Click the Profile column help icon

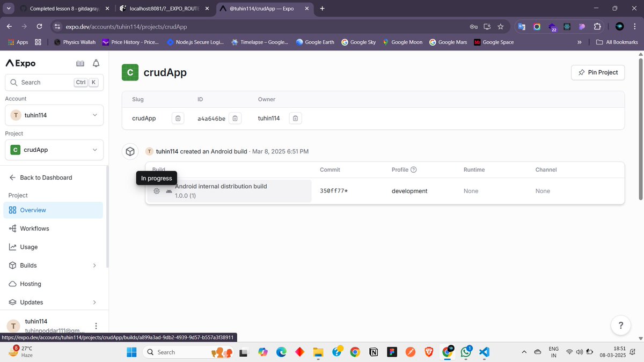pos(414,169)
